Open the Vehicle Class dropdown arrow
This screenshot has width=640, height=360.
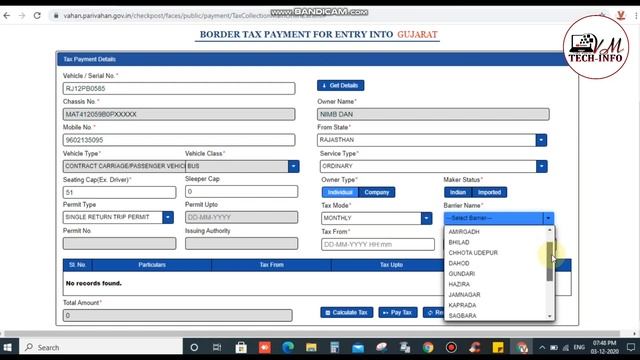pyautogui.click(x=293, y=166)
